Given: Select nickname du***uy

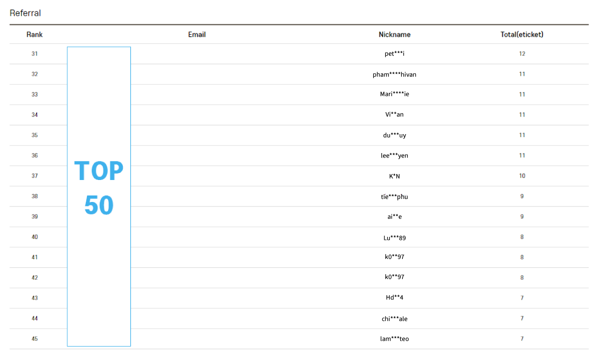Looking at the screenshot, I should click(394, 135).
